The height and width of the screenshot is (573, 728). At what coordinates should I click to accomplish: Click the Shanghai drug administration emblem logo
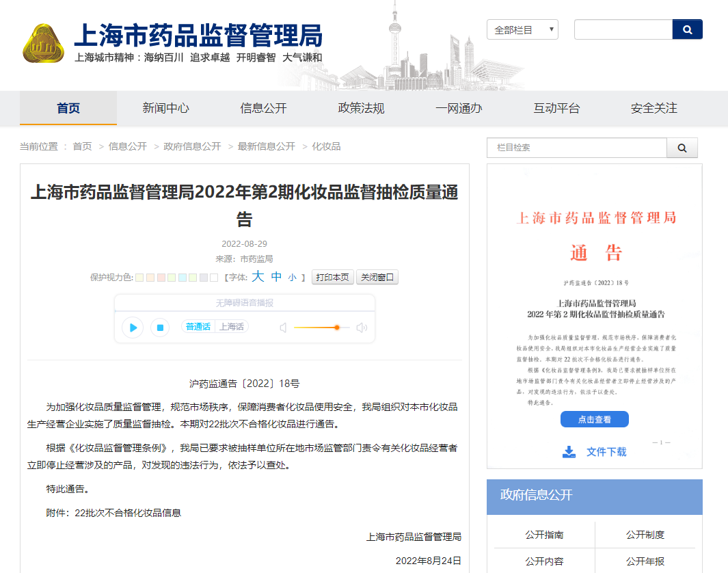(x=43, y=43)
